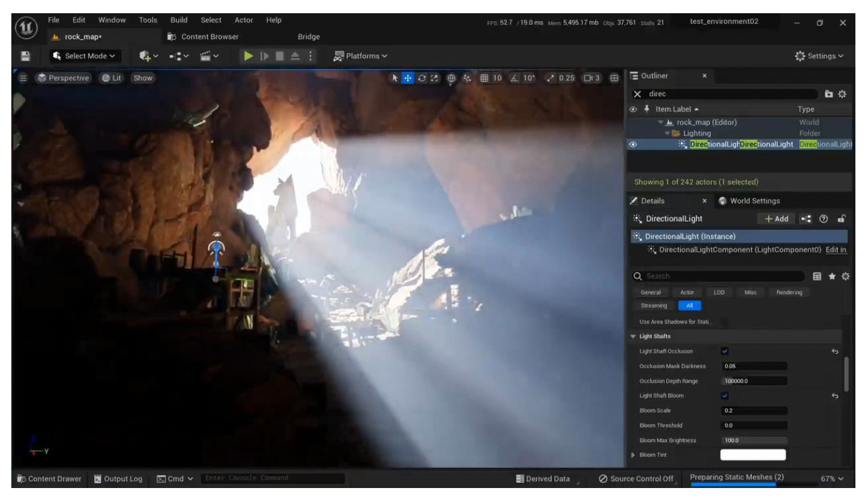Uncheck the Light Shaft Occlusion checkbox
The width and height of the screenshot is (868, 500).
click(x=725, y=351)
